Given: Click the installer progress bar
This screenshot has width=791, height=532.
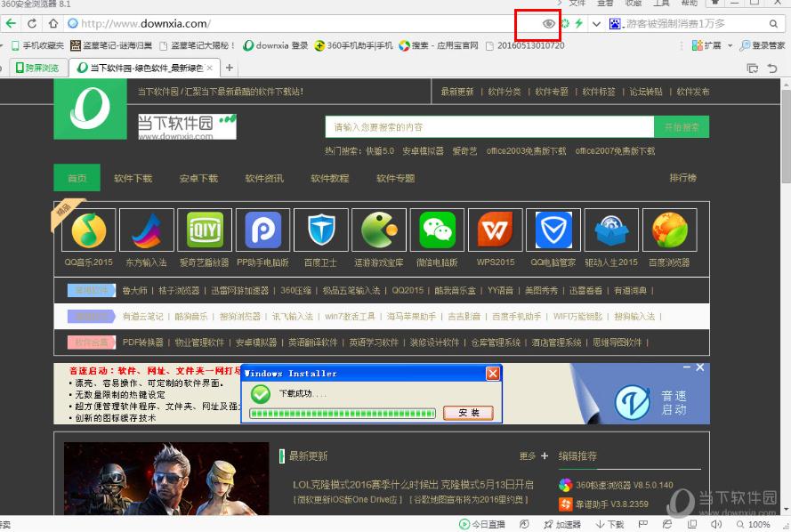Looking at the screenshot, I should click(x=343, y=413).
